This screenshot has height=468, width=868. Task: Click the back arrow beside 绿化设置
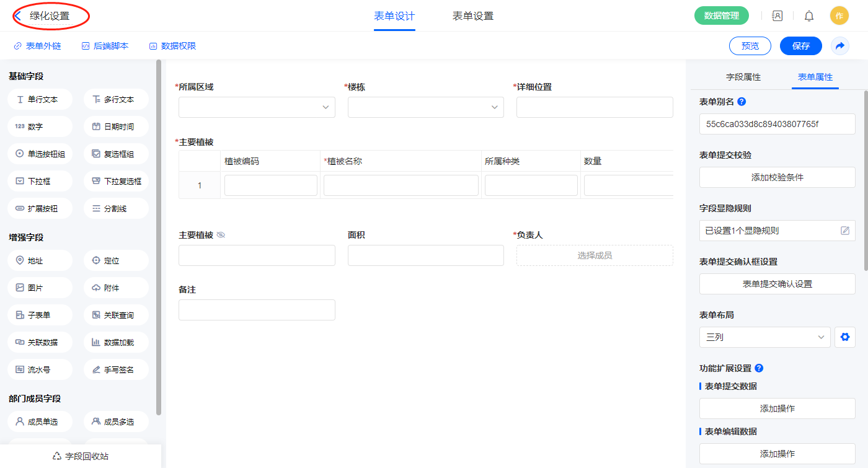pos(19,16)
